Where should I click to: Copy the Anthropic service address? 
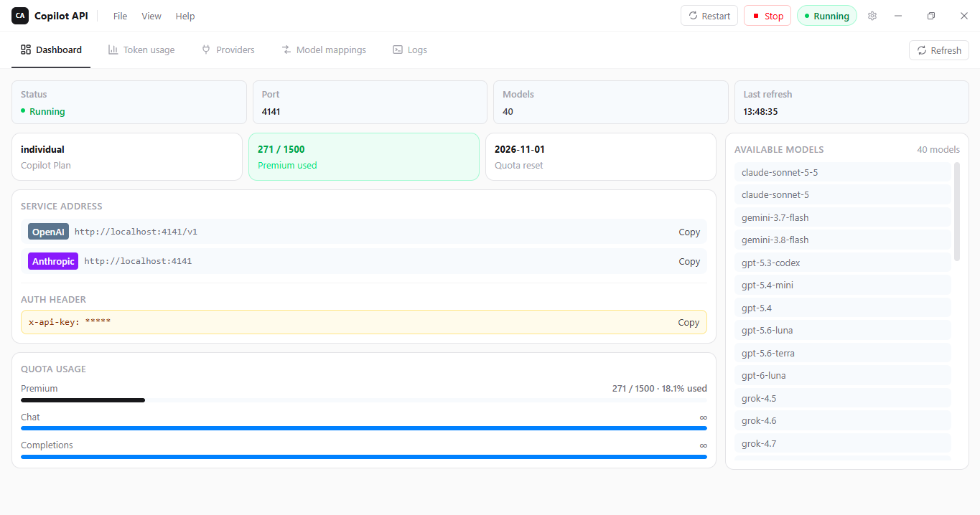(x=689, y=261)
